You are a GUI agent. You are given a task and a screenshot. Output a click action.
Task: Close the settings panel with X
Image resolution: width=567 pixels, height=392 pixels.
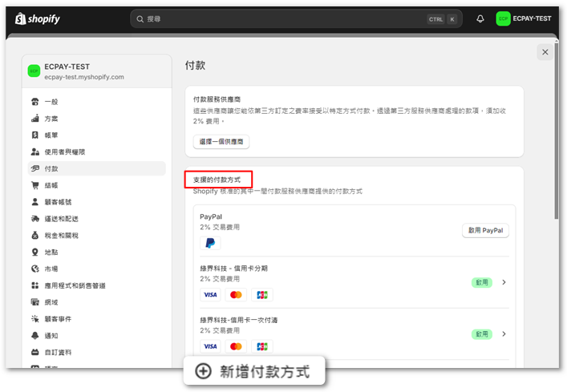point(545,52)
